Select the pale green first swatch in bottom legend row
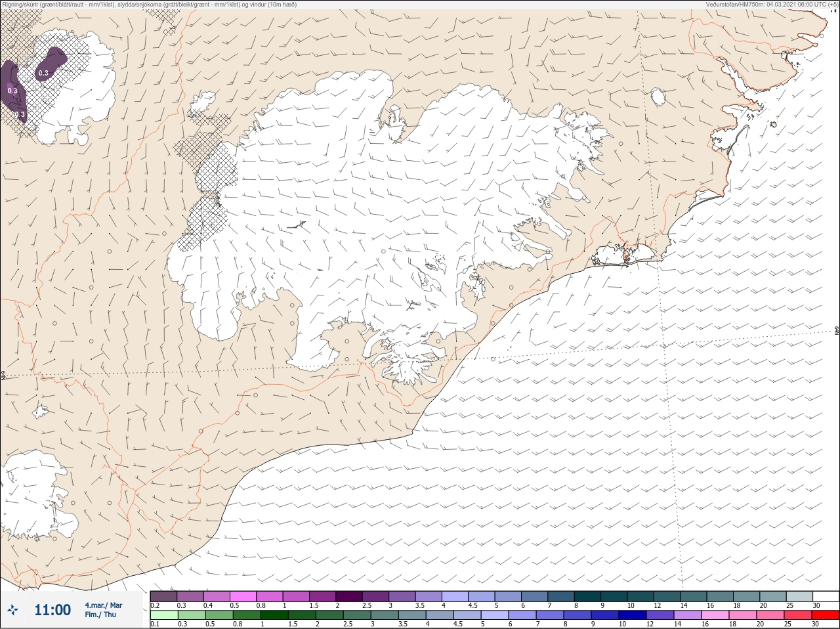Screen dimensions: 840x629 pos(163,615)
